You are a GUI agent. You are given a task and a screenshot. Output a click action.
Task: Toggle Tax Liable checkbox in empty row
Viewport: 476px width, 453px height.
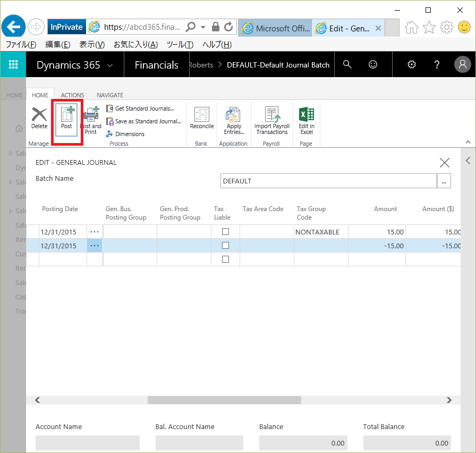(x=225, y=259)
